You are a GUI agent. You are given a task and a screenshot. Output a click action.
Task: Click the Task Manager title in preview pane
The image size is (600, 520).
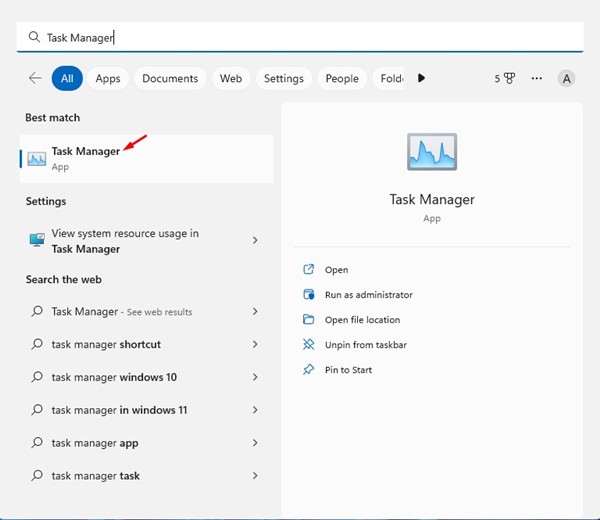pyautogui.click(x=432, y=200)
